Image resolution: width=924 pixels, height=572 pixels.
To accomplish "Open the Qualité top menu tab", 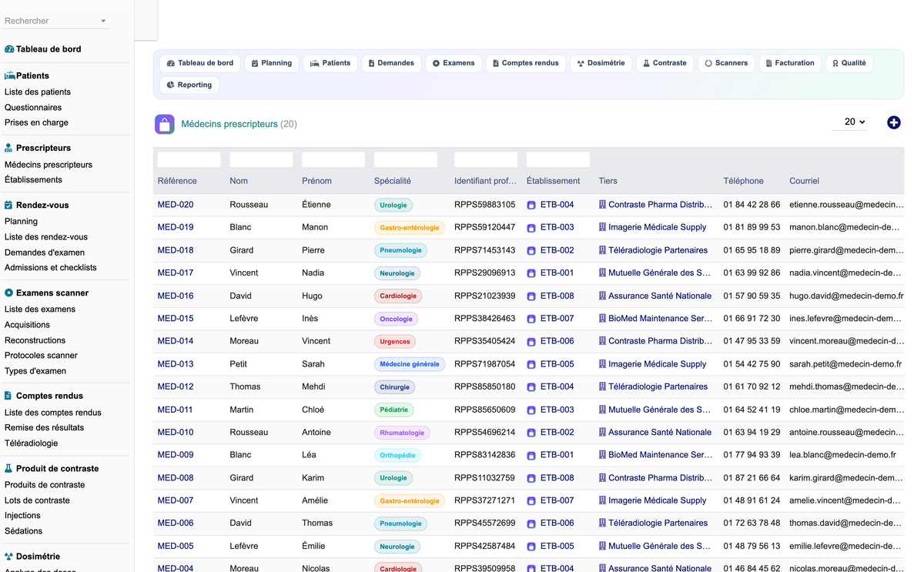I will click(849, 63).
